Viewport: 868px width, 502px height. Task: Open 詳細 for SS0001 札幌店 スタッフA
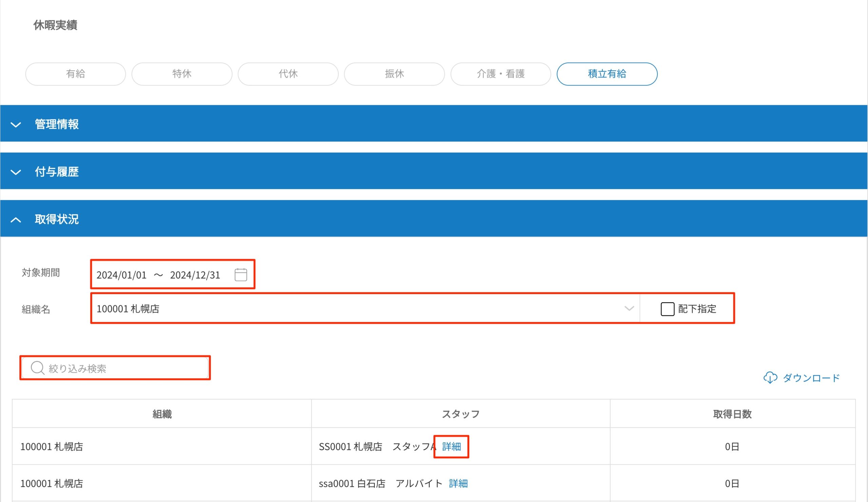tap(452, 446)
